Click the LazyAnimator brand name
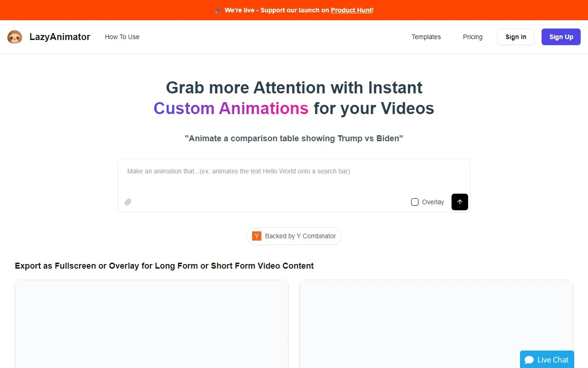Screen dimensions: 588x368 tap(60, 37)
